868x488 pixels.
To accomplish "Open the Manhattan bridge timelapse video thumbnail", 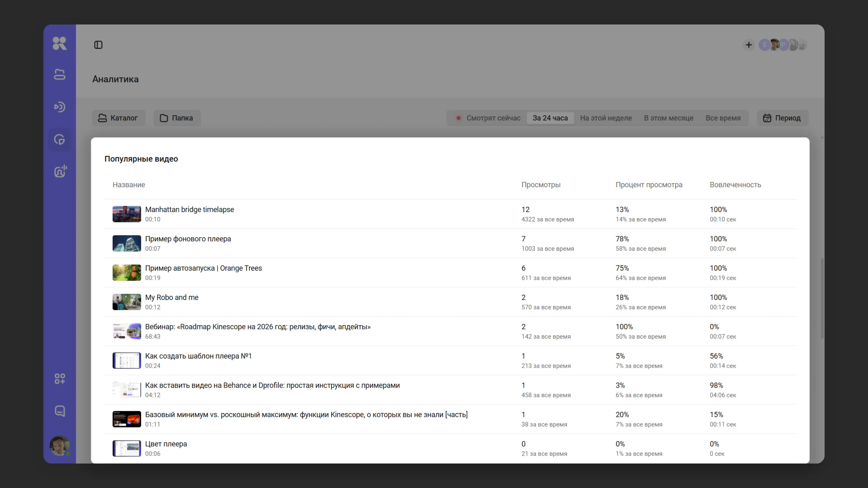I will pyautogui.click(x=127, y=214).
